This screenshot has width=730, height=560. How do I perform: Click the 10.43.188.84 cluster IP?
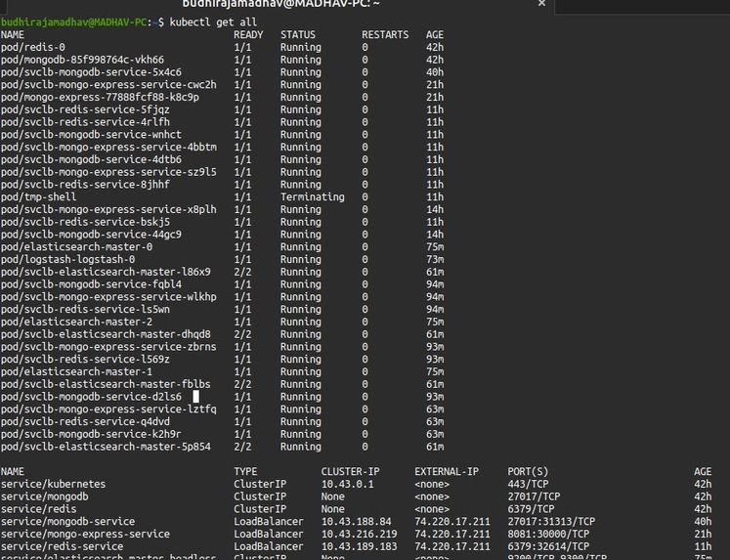coord(356,521)
